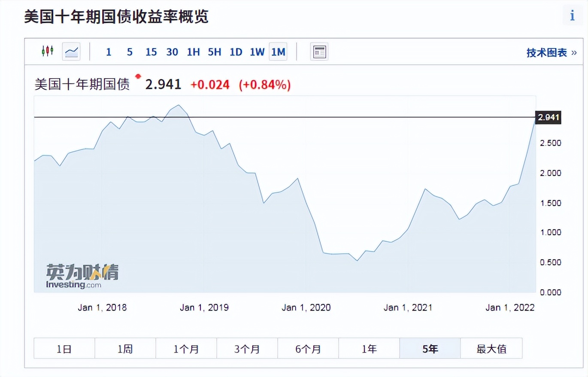The image size is (588, 377).
Task: Set interval to 15 minutes
Action: (x=151, y=52)
